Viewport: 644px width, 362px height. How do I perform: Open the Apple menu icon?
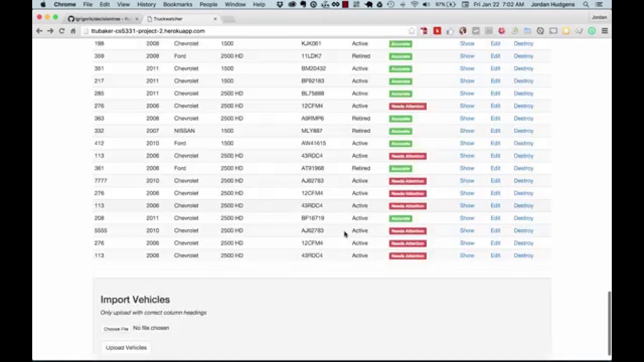point(43,5)
